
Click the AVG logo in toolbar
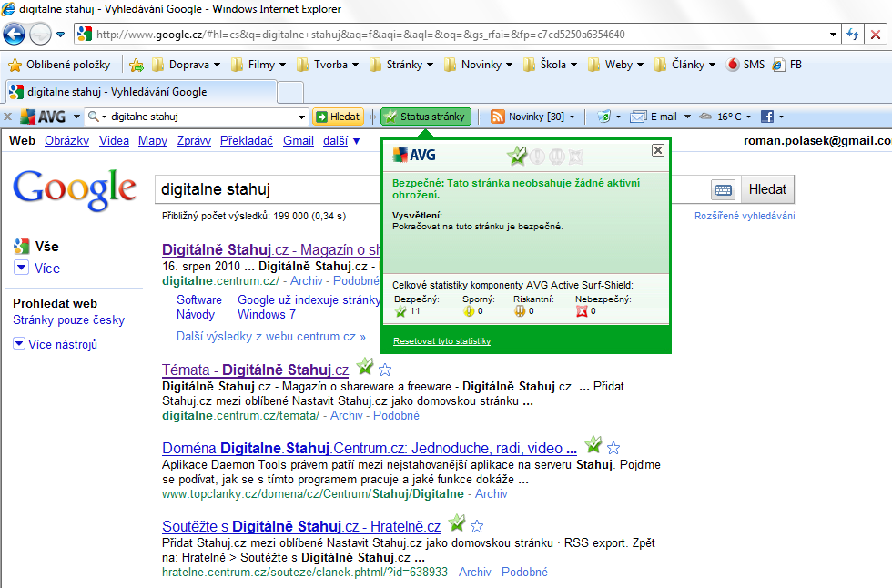[x=43, y=117]
